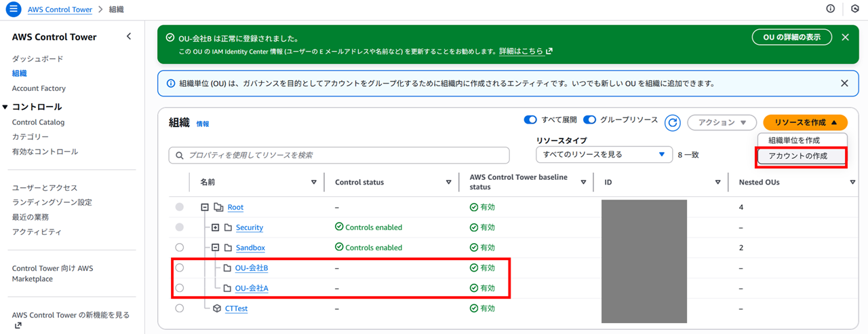Click the info icon in blue banner
The height and width of the screenshot is (334, 868).
point(171,83)
